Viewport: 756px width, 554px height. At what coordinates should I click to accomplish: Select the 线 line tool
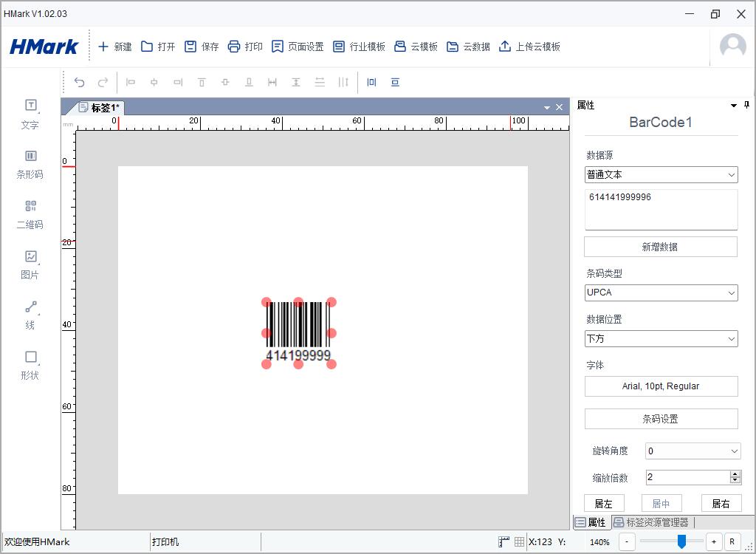point(30,315)
